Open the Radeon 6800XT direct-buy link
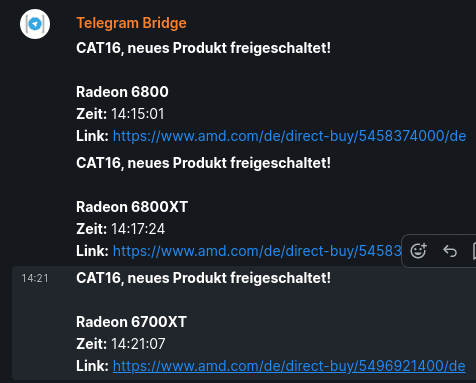476x383 pixels. pyautogui.click(x=257, y=251)
